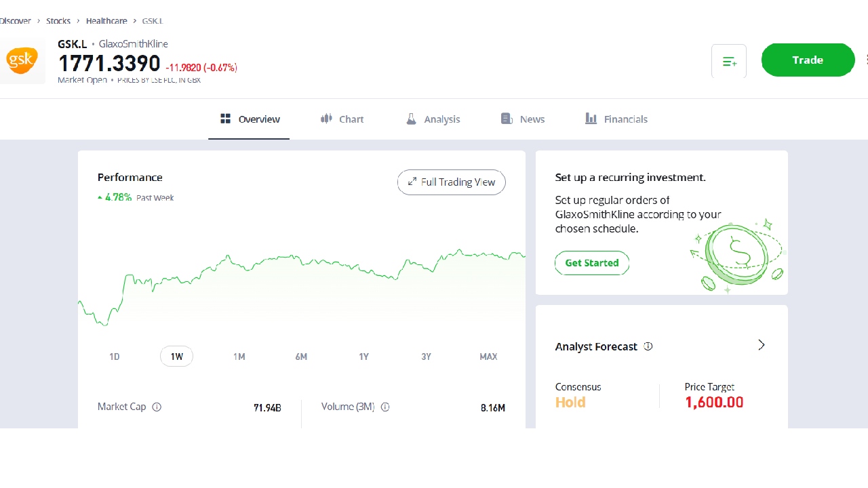Open the News tab
Screen dimensions: 868x488
[x=523, y=119]
